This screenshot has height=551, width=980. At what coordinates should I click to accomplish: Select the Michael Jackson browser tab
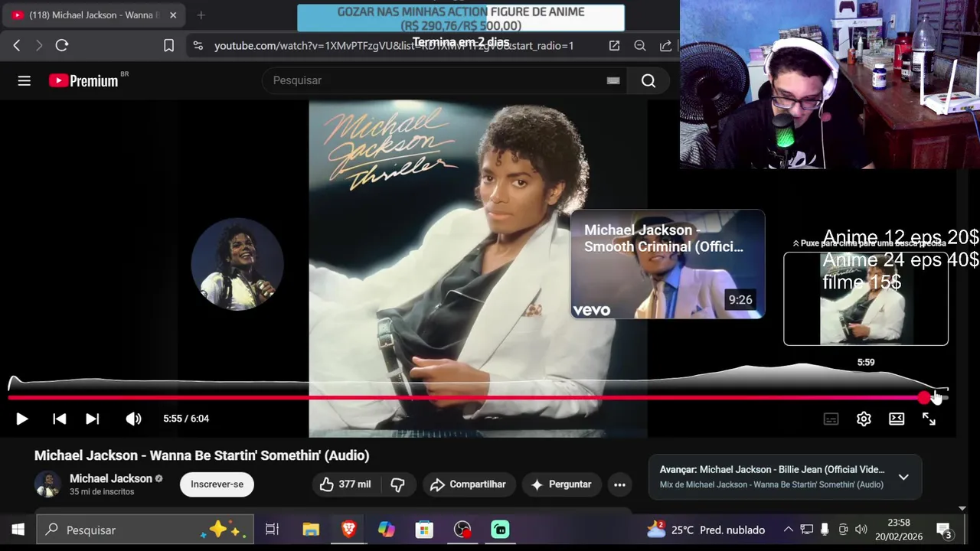click(x=94, y=15)
